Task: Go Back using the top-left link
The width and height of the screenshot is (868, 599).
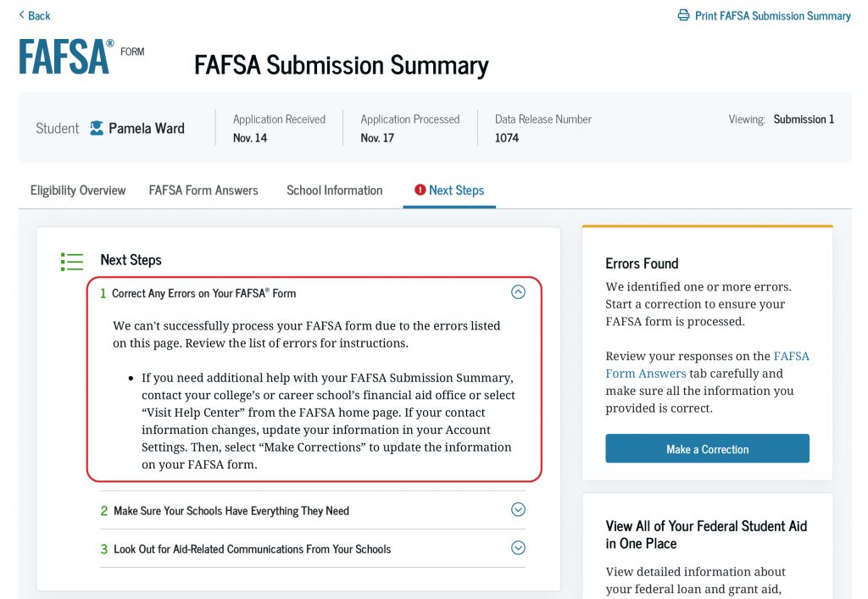Action: 39,15
